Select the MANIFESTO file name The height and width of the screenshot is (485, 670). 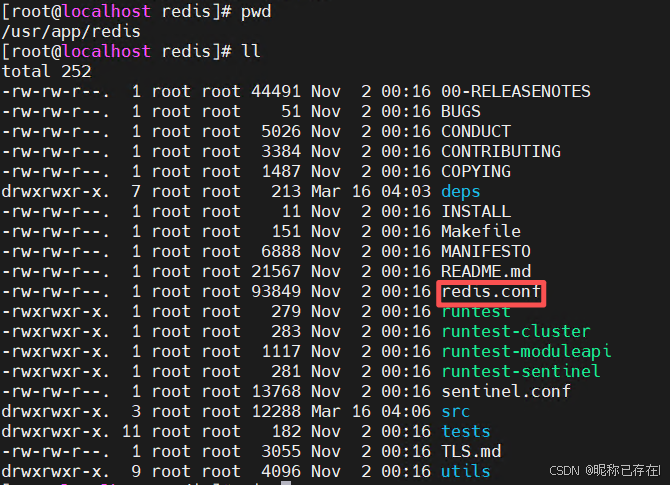(486, 252)
